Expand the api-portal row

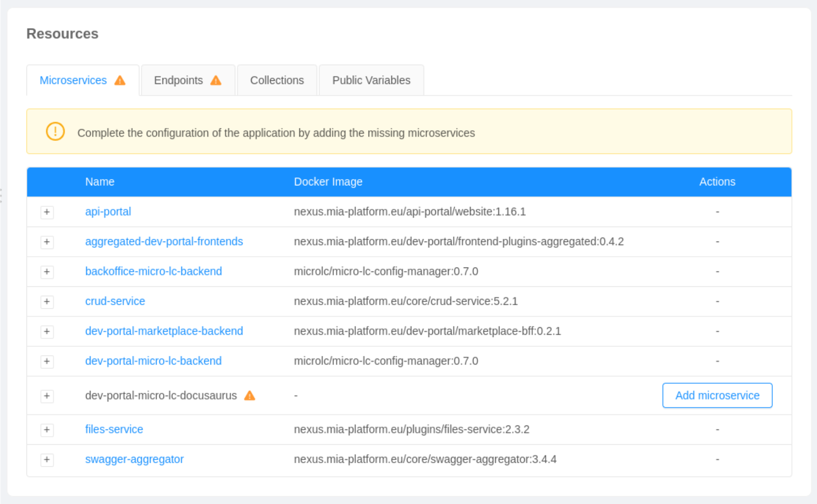47,212
